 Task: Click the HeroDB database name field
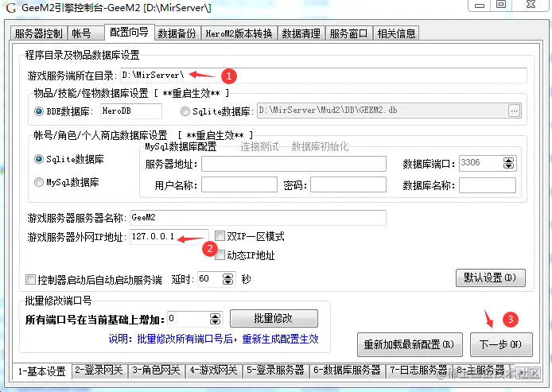tap(131, 111)
